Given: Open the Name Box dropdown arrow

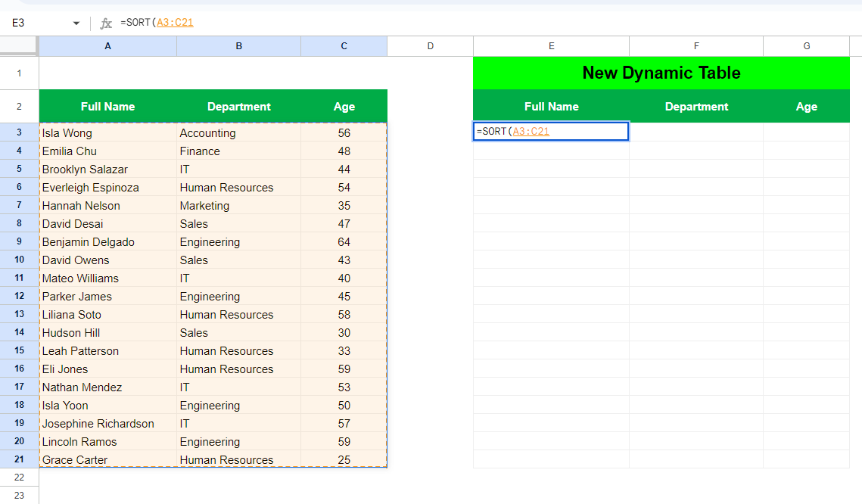Looking at the screenshot, I should (x=76, y=23).
